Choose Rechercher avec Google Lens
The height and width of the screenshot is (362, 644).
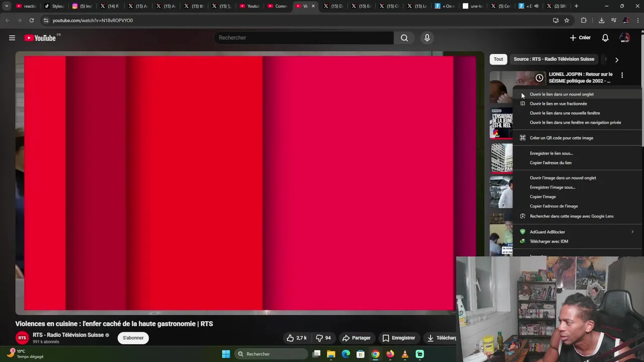pos(572,216)
